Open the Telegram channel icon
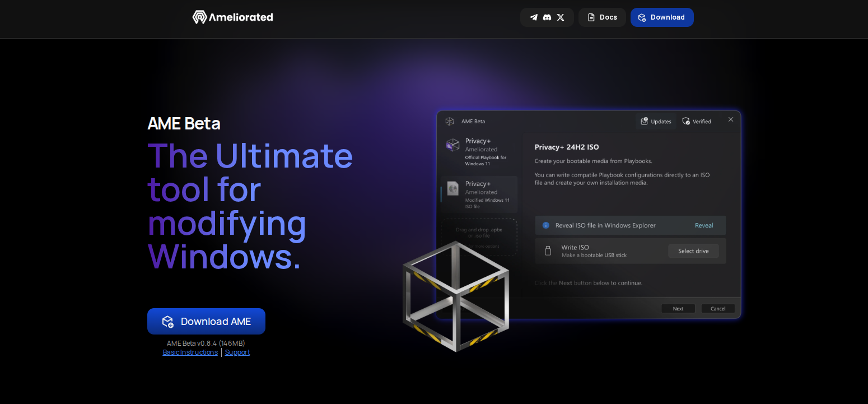Screen dimensions: 868x404 pyautogui.click(x=534, y=17)
